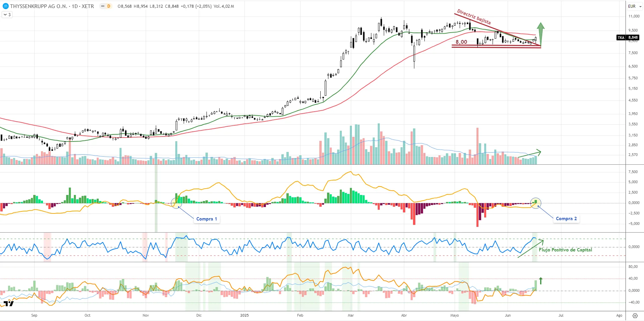Click the 11,000 price scale label

coord(634,16)
